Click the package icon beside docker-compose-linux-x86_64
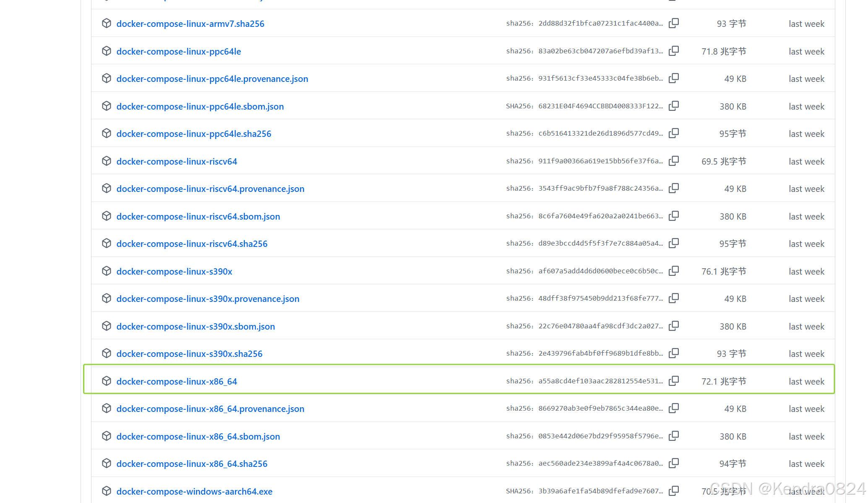The width and height of the screenshot is (868, 503). tap(106, 381)
